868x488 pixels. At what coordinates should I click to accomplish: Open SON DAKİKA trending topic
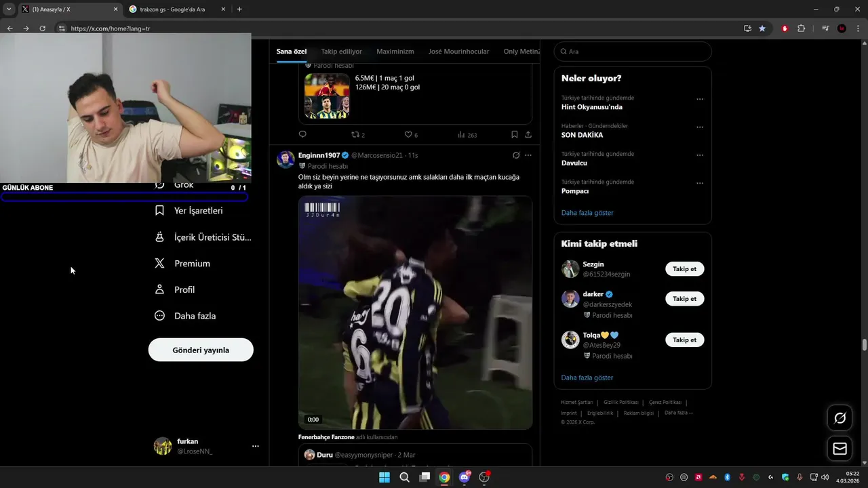[582, 135]
